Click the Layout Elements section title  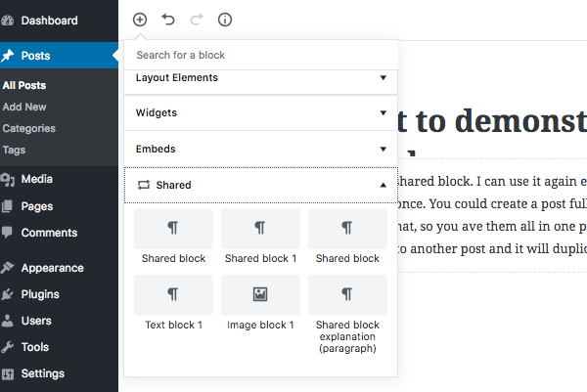tap(177, 78)
